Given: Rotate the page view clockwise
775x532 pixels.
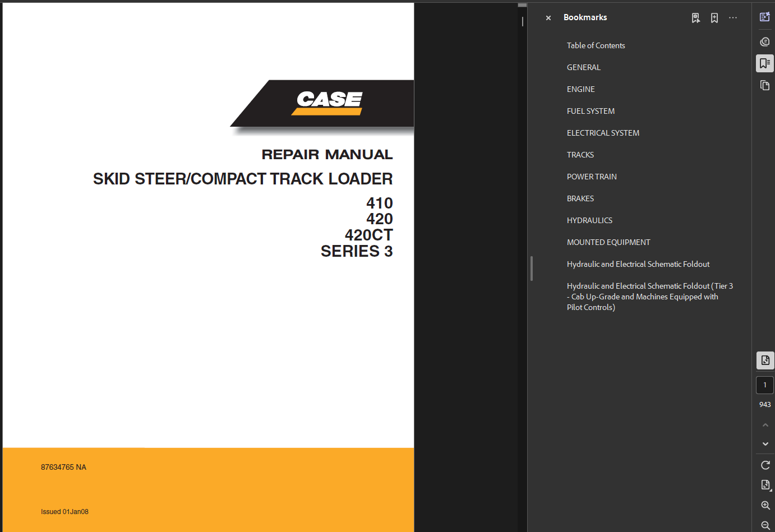Looking at the screenshot, I should [x=765, y=465].
